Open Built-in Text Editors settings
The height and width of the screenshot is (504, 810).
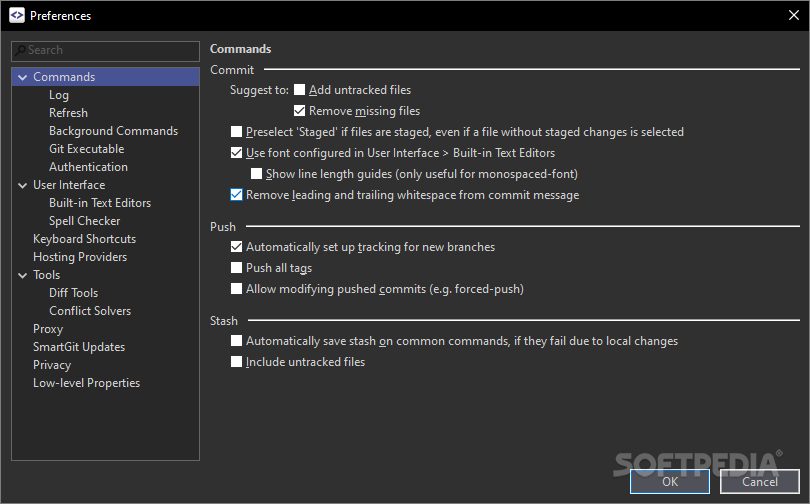[x=100, y=203]
